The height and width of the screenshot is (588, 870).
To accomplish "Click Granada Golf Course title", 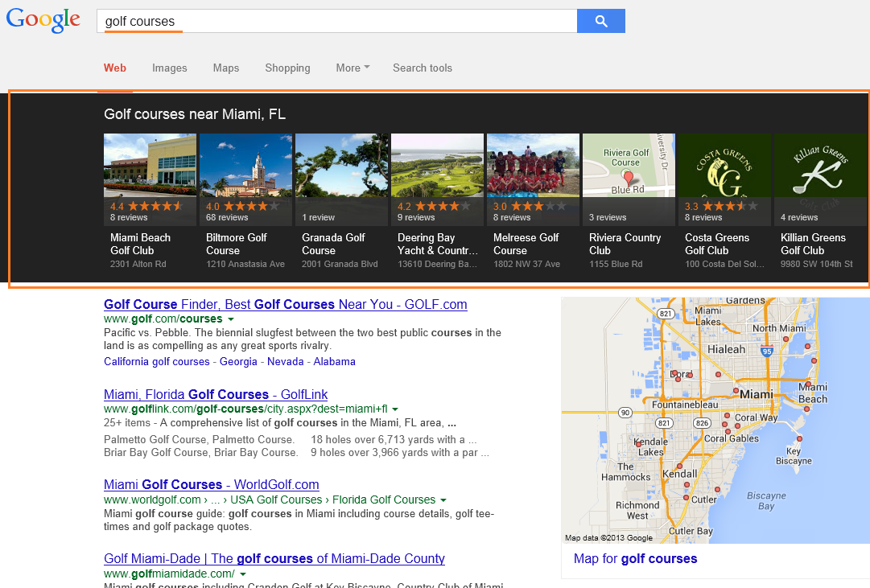I will [333, 244].
